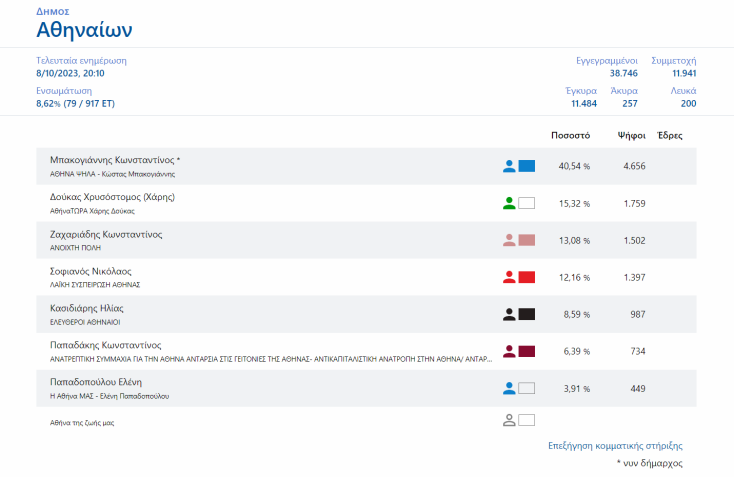Click black person icon for Κασιδιάρης

click(509, 314)
